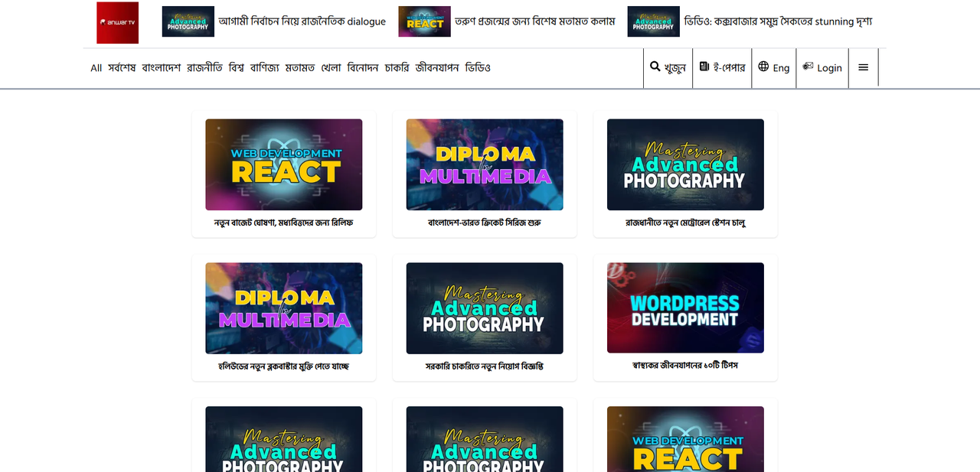Open the WordPress Development card image

coord(685,308)
